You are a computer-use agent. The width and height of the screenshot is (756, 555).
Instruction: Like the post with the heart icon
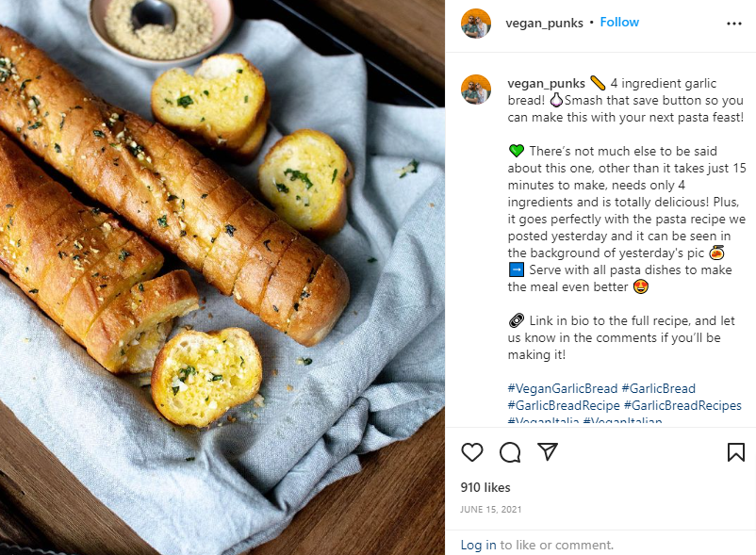[x=472, y=452]
